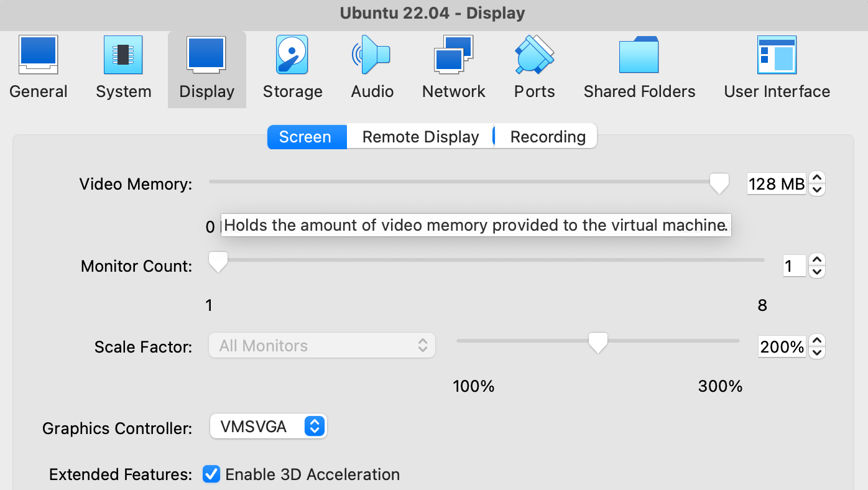
Task: Open the System settings chip icon
Action: (123, 55)
